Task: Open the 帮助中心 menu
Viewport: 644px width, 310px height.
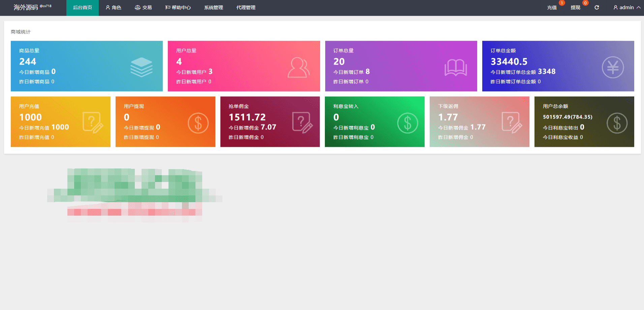Action: (178, 7)
